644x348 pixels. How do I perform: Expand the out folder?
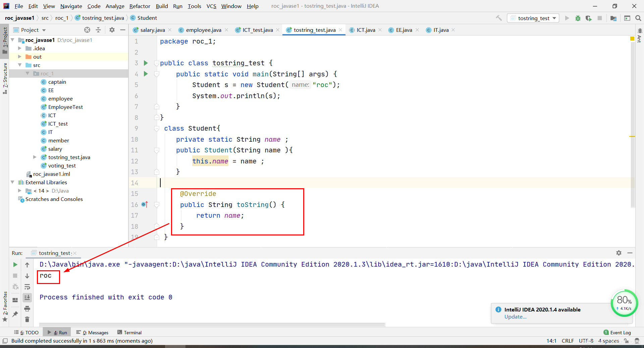pos(19,57)
